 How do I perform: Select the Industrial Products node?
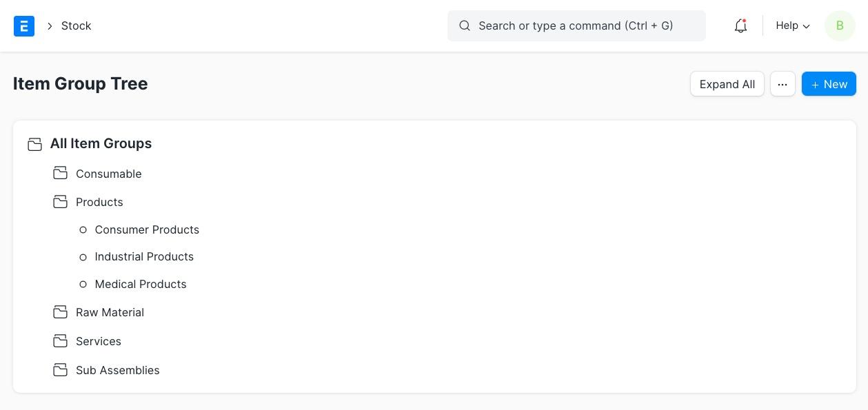(x=144, y=256)
